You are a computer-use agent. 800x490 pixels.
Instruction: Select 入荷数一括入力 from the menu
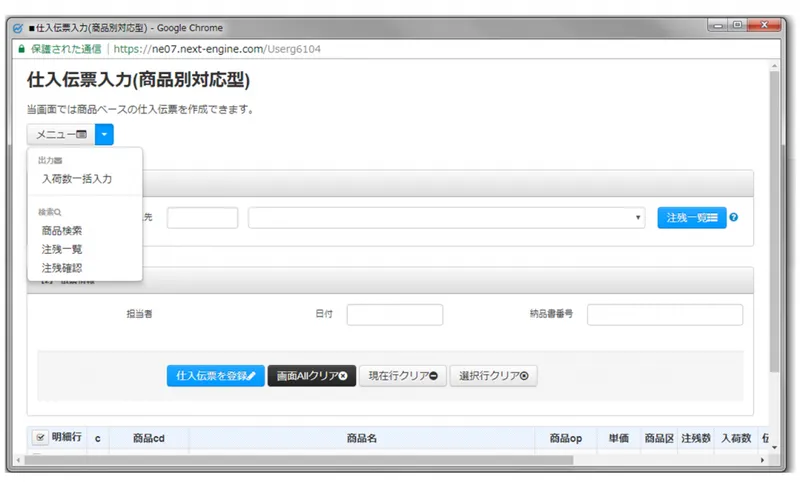pyautogui.click(x=77, y=179)
